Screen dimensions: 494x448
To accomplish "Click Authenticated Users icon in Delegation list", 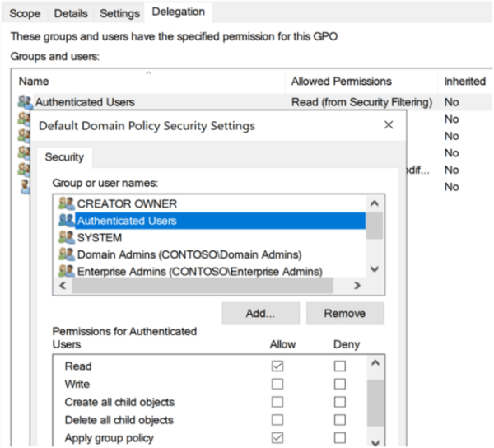I will pos(26,102).
